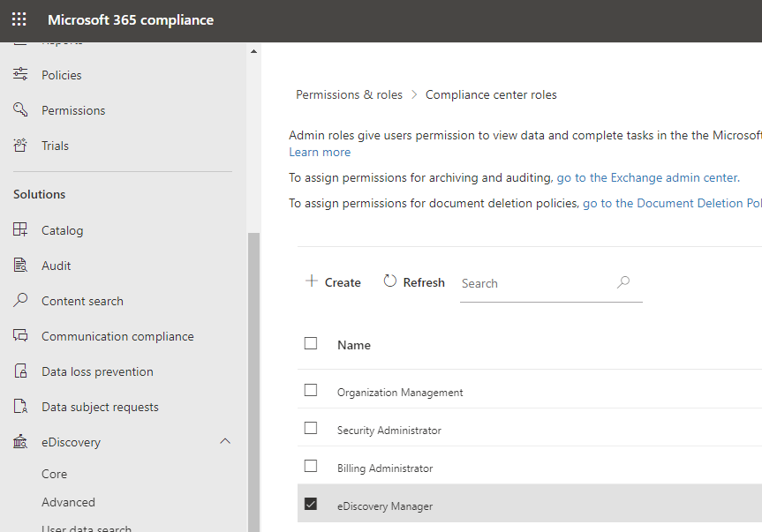Image resolution: width=762 pixels, height=532 pixels.
Task: Check the Organization Management checkbox
Action: point(311,390)
